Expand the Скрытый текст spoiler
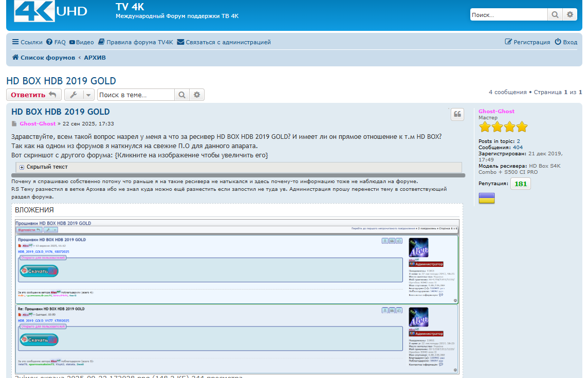The image size is (588, 378). click(x=22, y=167)
